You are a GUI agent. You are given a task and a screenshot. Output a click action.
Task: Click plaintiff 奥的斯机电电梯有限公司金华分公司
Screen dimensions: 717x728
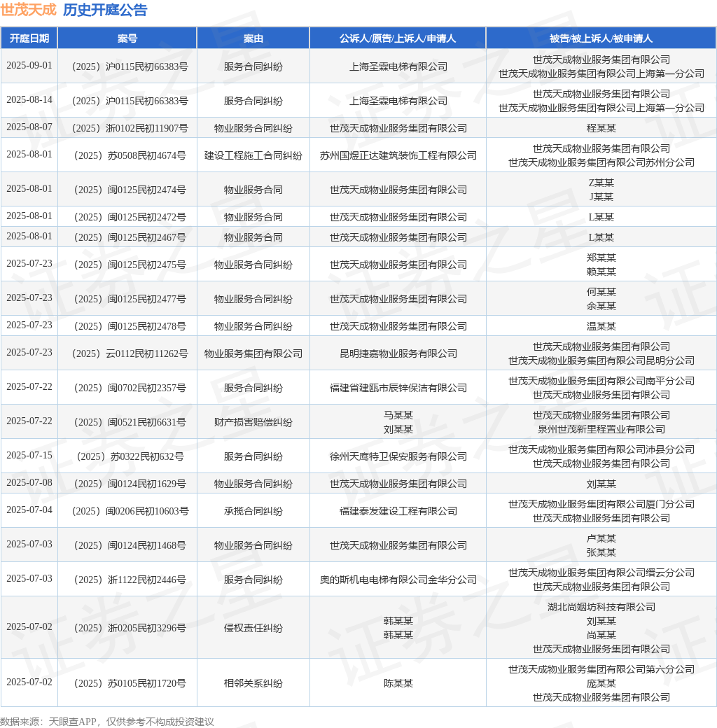click(x=398, y=580)
